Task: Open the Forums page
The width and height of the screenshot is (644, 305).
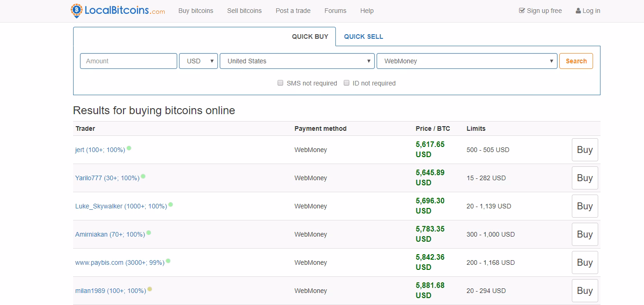Action: tap(335, 11)
